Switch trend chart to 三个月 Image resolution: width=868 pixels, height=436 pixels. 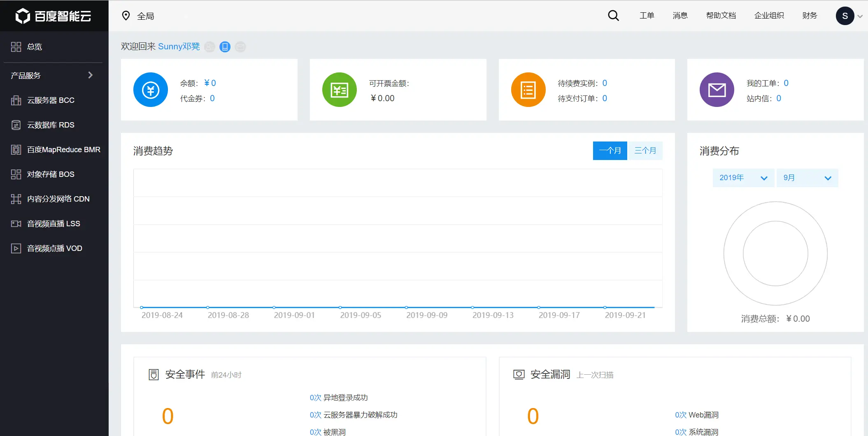click(x=645, y=151)
